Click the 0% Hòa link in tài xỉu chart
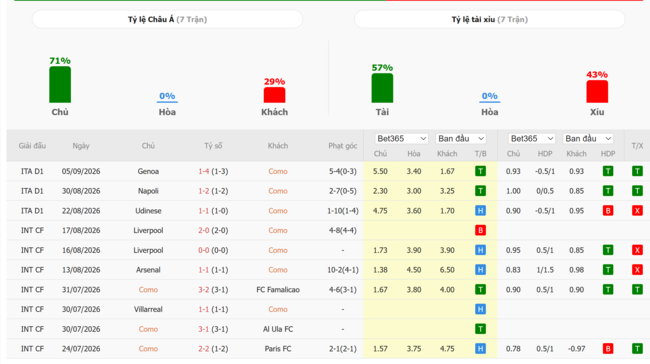The height and width of the screenshot is (364, 650). tap(490, 96)
